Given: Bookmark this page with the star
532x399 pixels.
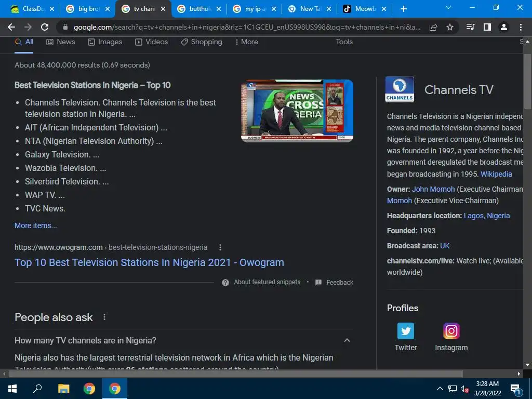Looking at the screenshot, I should click(450, 27).
